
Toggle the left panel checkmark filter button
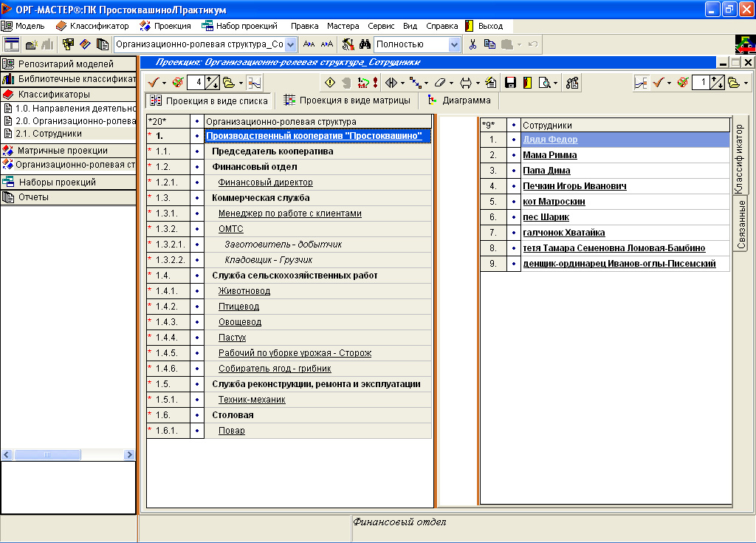tap(153, 83)
